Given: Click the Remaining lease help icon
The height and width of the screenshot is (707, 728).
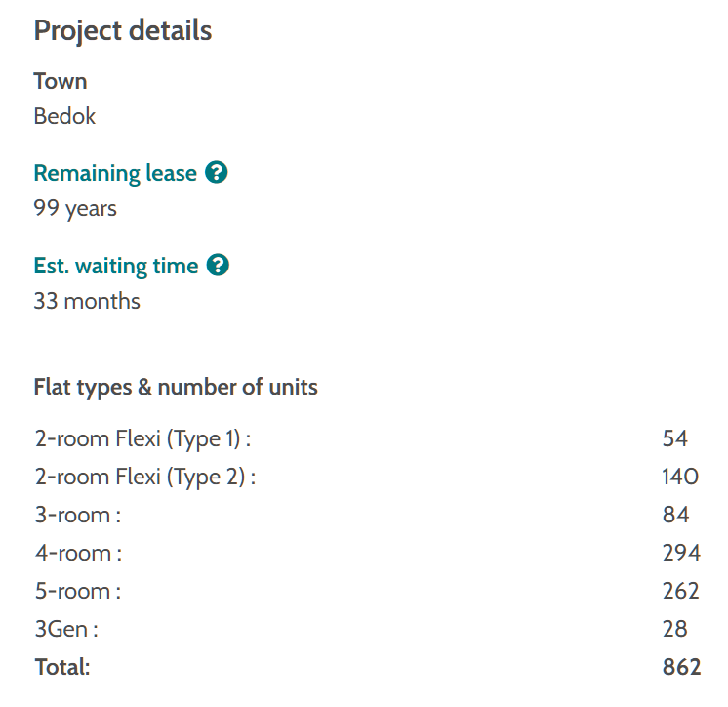Looking at the screenshot, I should point(218,173).
